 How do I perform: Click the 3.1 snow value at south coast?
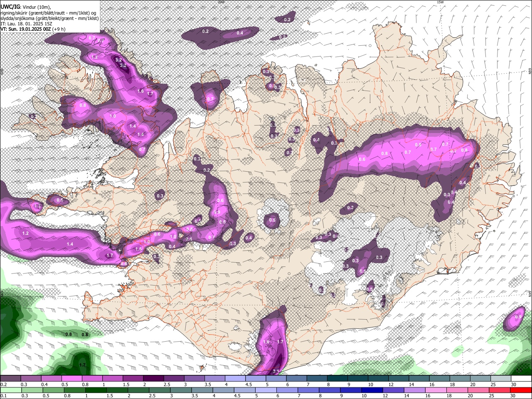point(276,371)
